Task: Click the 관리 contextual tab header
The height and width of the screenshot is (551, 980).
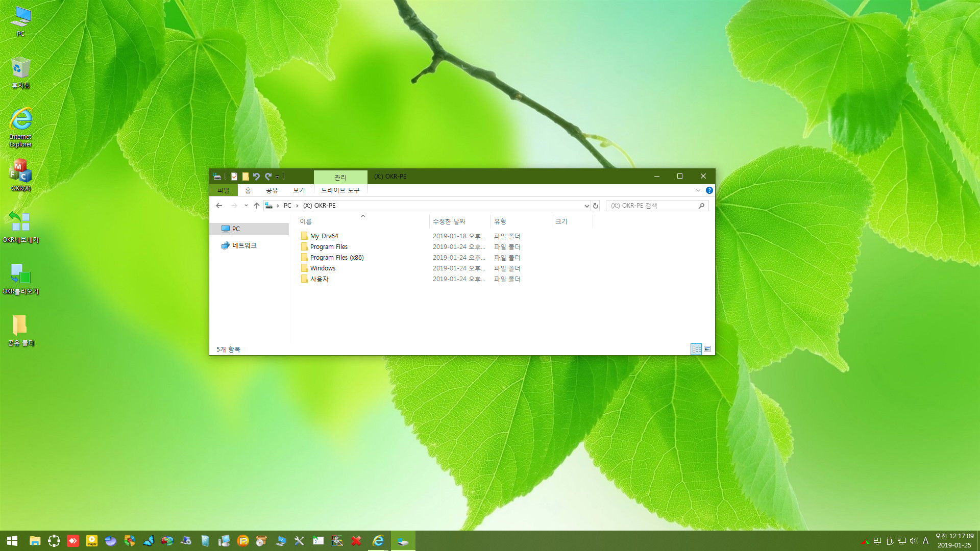Action: point(340,177)
